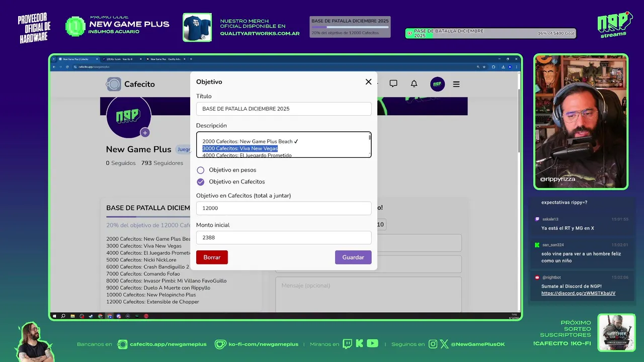
Task: Open the 0 Seguidos link
Action: click(x=121, y=163)
